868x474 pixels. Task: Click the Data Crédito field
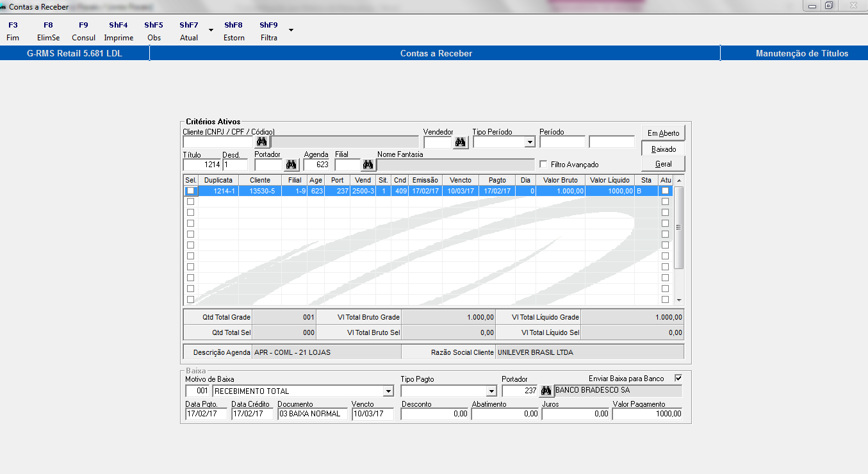coord(252,414)
